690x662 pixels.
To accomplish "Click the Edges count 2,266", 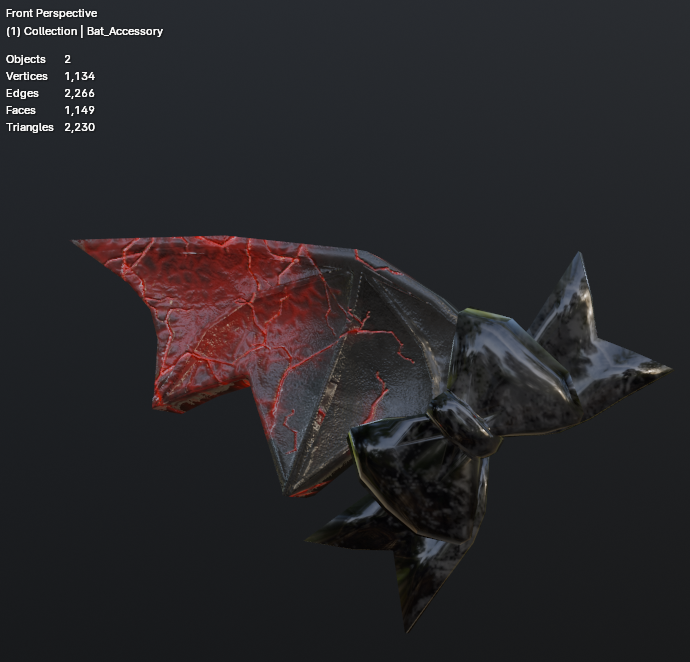I will click(80, 93).
